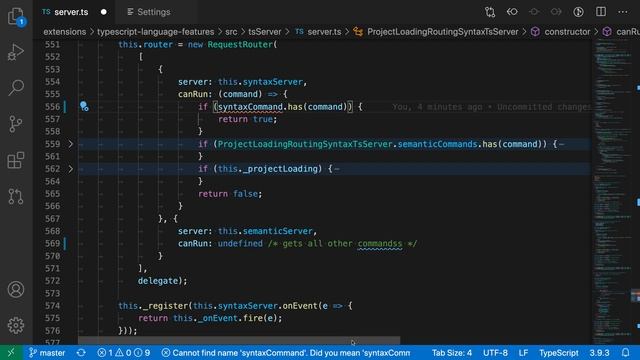
Task: Open the Extensions view
Action: coord(16,160)
